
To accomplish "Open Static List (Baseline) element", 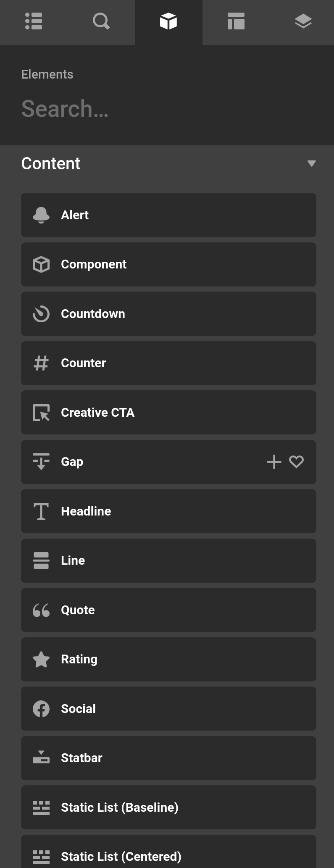I will coord(168,808).
